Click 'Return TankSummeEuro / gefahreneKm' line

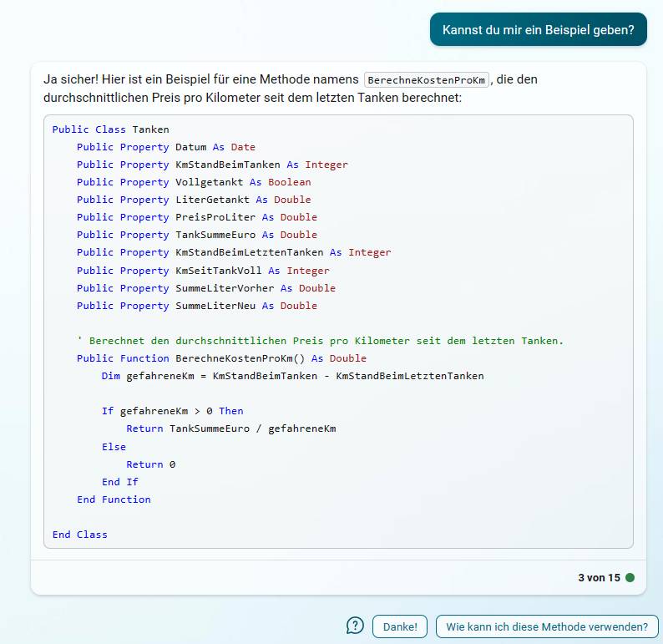pyautogui.click(x=231, y=428)
